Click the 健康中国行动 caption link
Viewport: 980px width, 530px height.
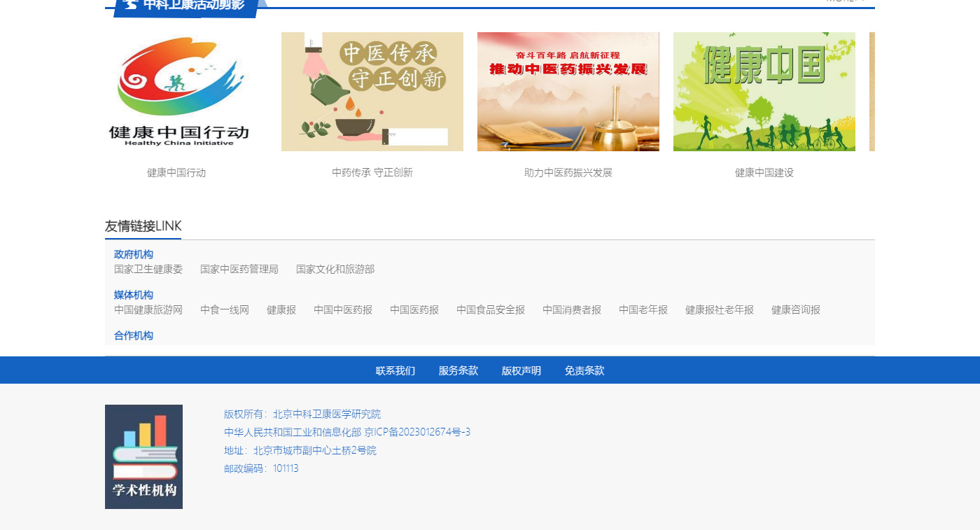(176, 173)
